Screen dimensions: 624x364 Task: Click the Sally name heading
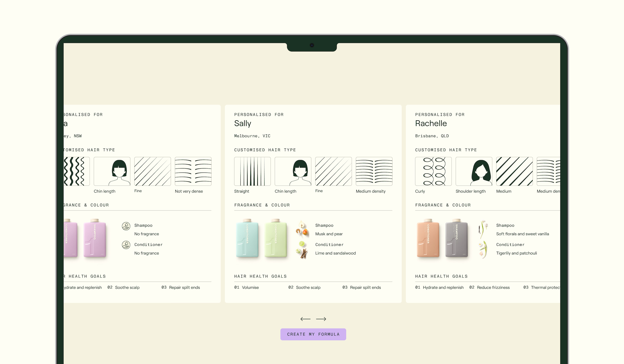242,123
